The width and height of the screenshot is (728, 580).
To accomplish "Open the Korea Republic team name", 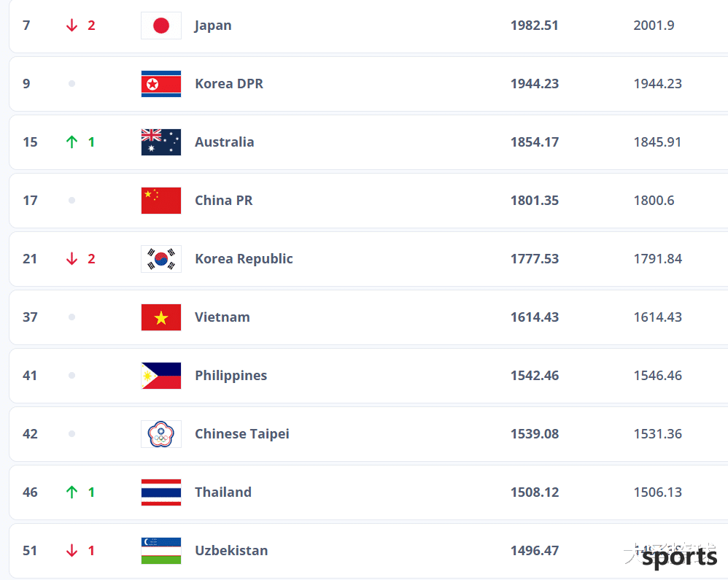I will tap(244, 259).
